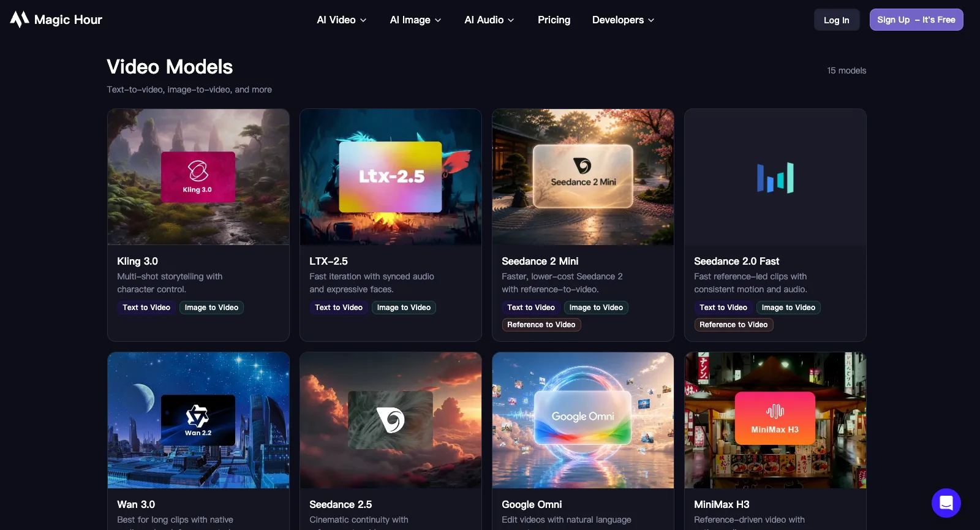
Task: Select Image to Video tag under Kling 3.0
Action: point(211,308)
